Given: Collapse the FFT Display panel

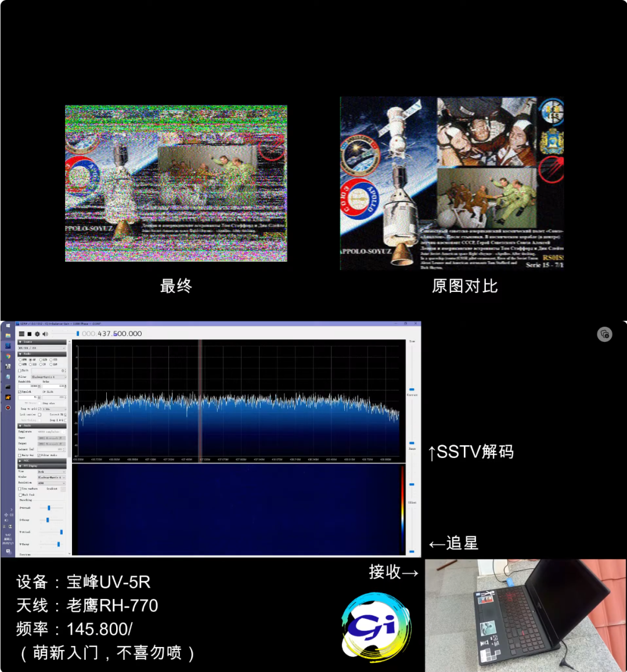Looking at the screenshot, I should click(x=42, y=466).
